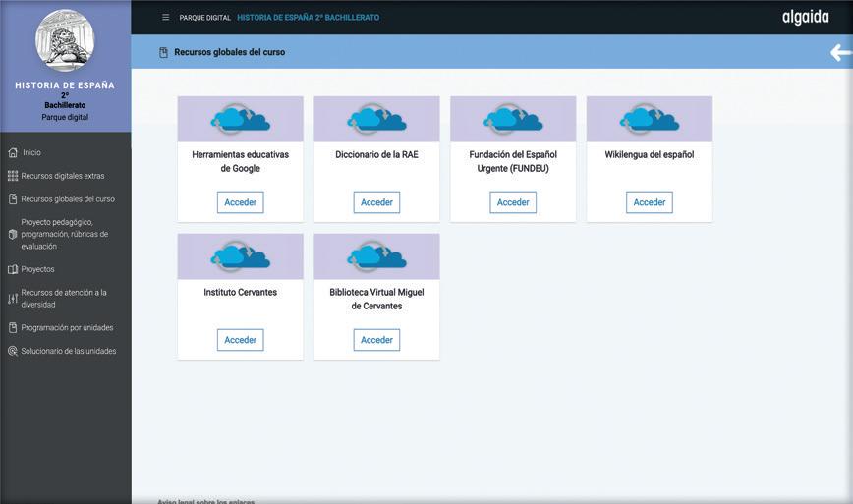
Task: Click the icon beside Programación por unidades
Action: [x=13, y=328]
